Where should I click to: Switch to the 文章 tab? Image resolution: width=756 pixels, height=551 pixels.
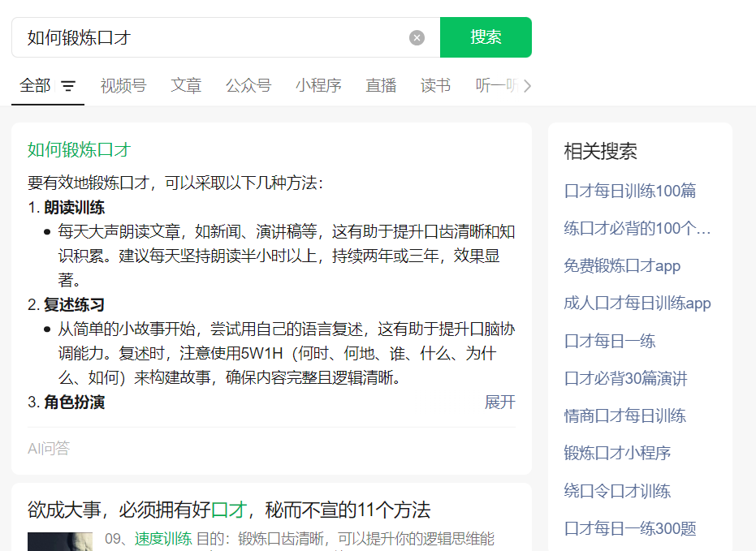click(x=186, y=86)
